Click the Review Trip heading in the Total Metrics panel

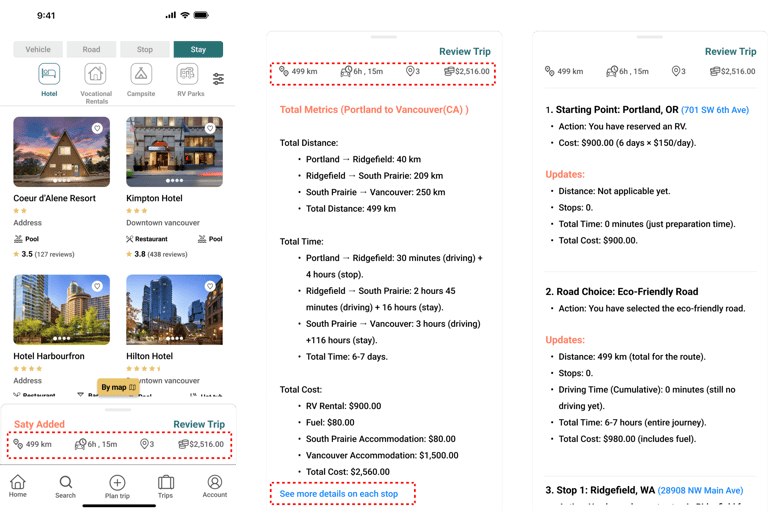[x=465, y=51]
